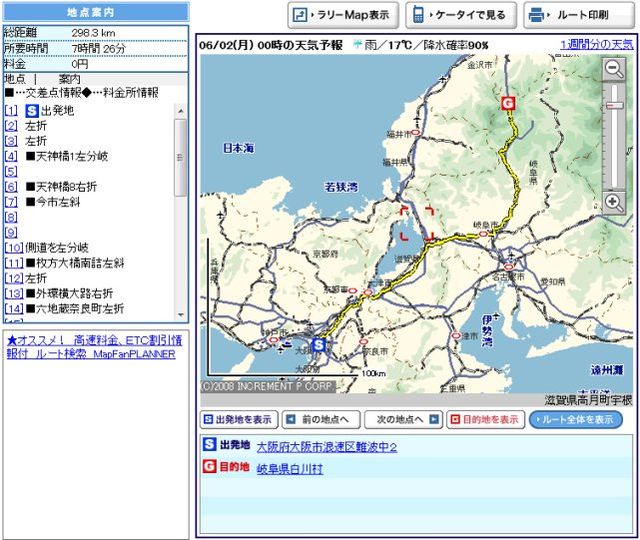Click the S icon in route list row [1]
The height and width of the screenshot is (540, 640).
pyautogui.click(x=32, y=111)
